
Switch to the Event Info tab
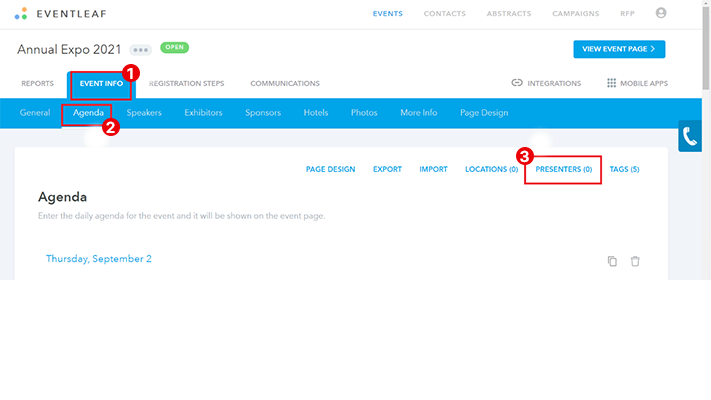tap(101, 84)
